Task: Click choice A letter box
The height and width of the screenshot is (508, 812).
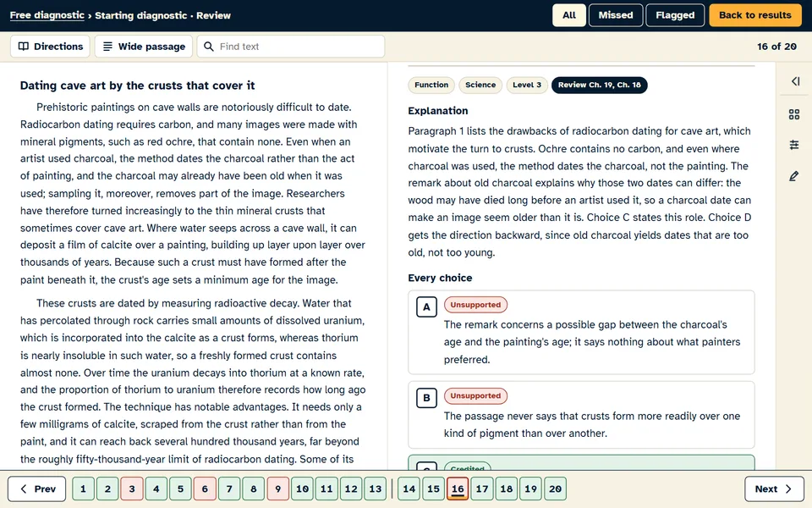Action: click(426, 306)
